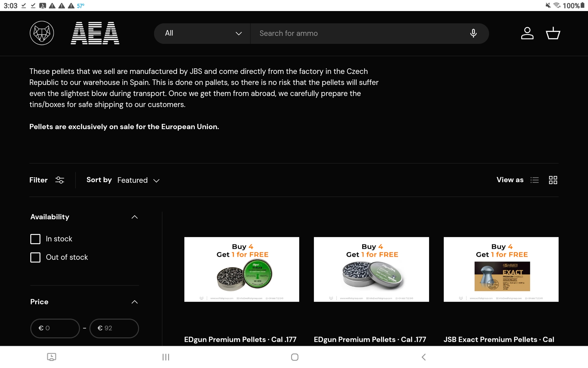This screenshot has width=588, height=368.
Task: Open the Filter options
Action: click(47, 180)
